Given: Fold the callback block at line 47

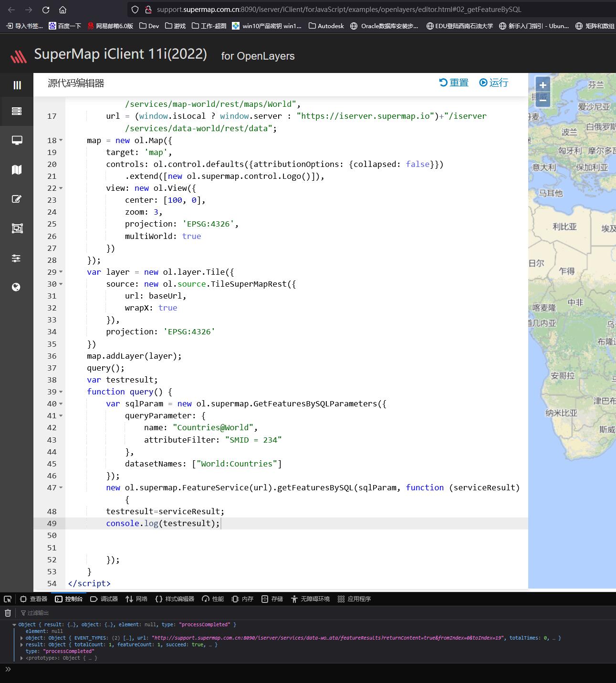Looking at the screenshot, I should coord(61,488).
